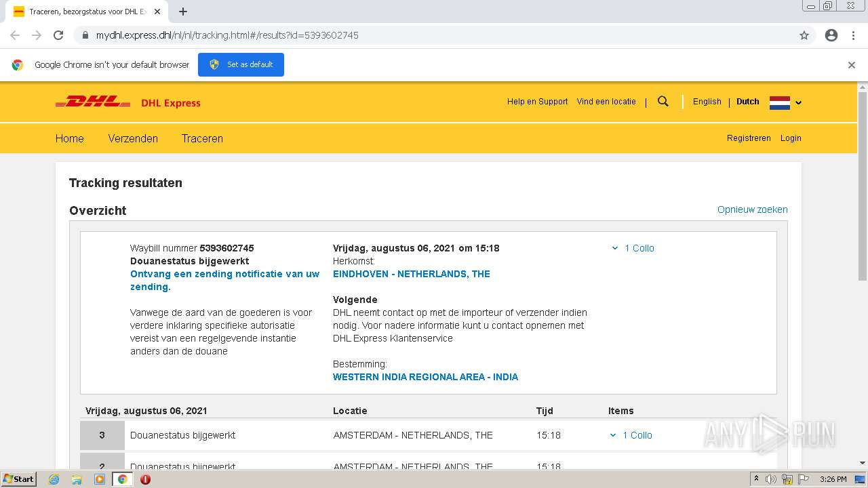Open the Chrome profile avatar icon
This screenshot has width=868, height=488.
click(831, 35)
